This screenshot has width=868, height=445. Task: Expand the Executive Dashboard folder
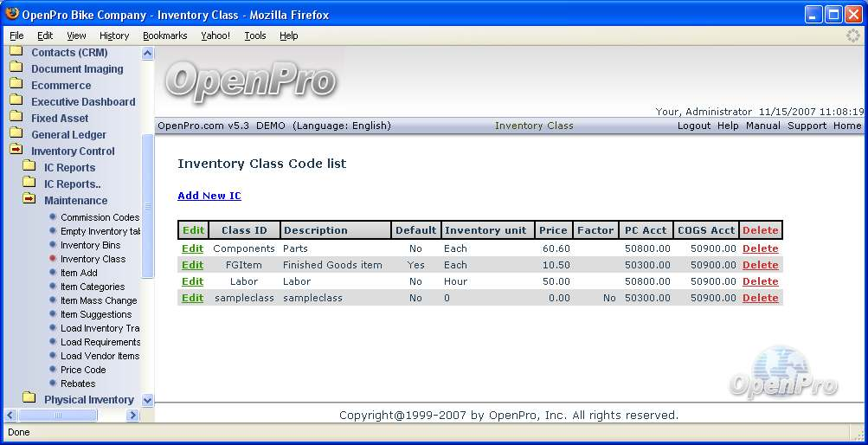(x=83, y=101)
